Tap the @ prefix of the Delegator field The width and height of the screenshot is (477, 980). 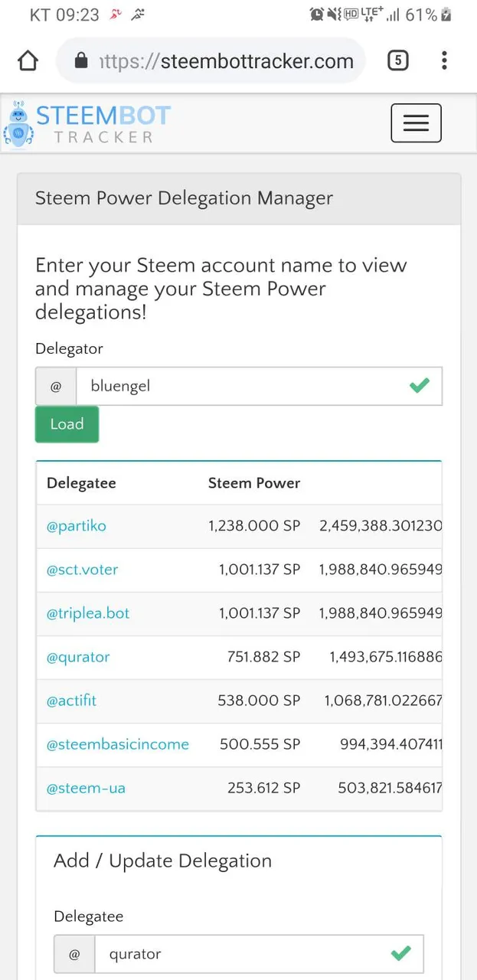point(56,386)
